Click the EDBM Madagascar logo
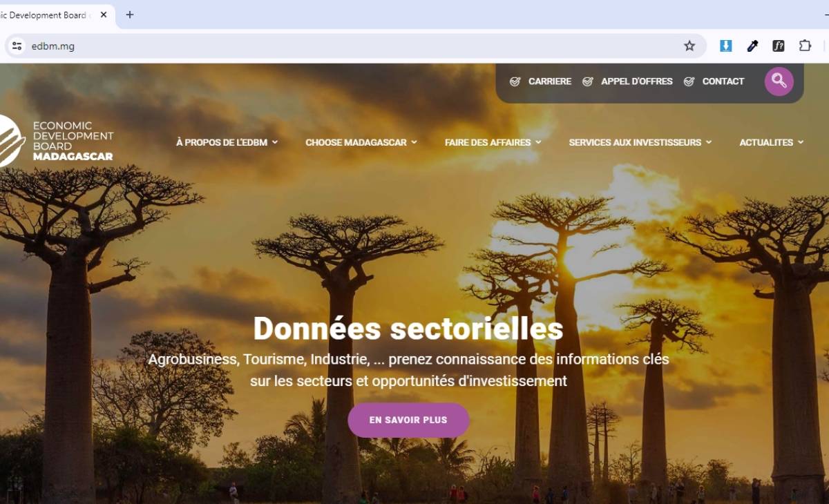 57,141
